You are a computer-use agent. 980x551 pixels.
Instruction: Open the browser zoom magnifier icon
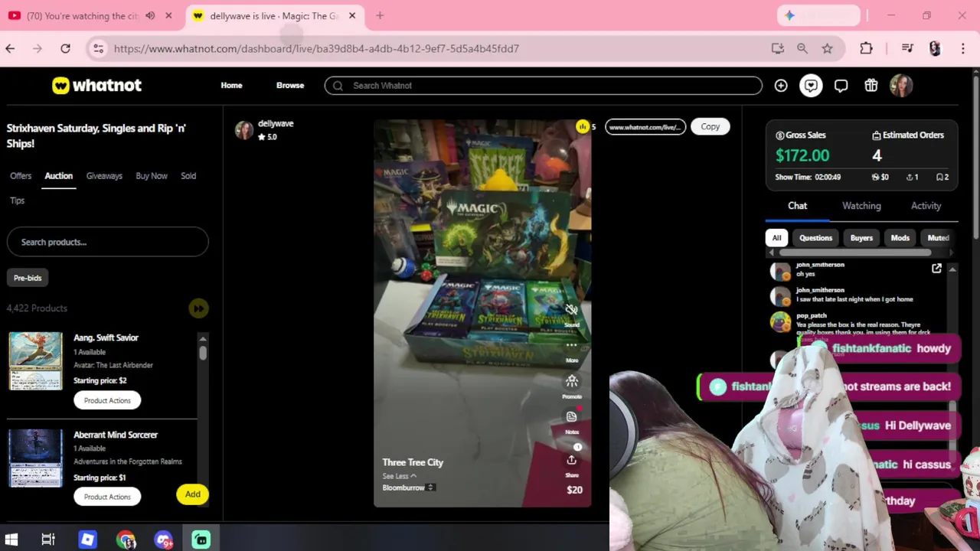click(802, 48)
